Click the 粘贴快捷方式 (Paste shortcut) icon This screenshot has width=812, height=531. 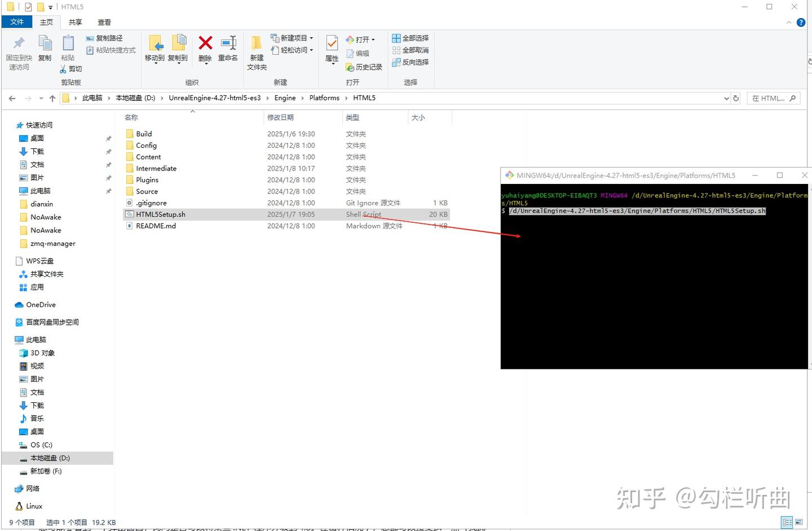coord(111,50)
